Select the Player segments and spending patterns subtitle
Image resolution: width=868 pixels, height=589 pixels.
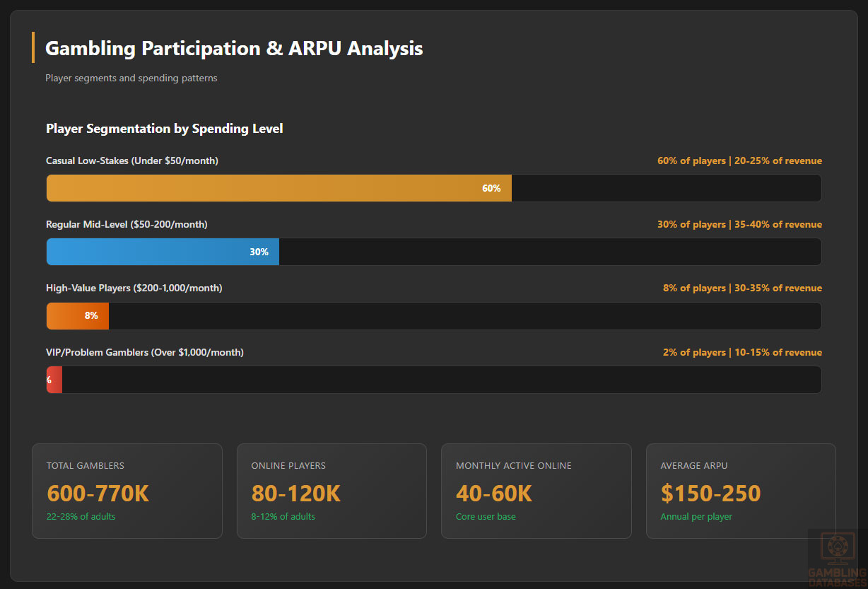tap(131, 78)
